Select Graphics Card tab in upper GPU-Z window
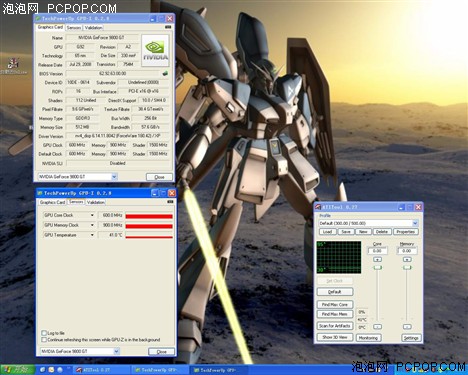468x375 pixels. pyautogui.click(x=50, y=27)
